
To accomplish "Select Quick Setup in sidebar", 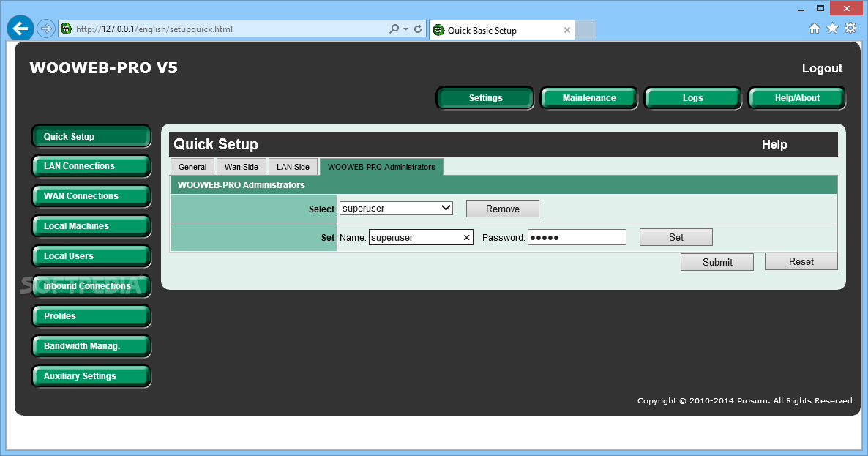I will pyautogui.click(x=91, y=137).
